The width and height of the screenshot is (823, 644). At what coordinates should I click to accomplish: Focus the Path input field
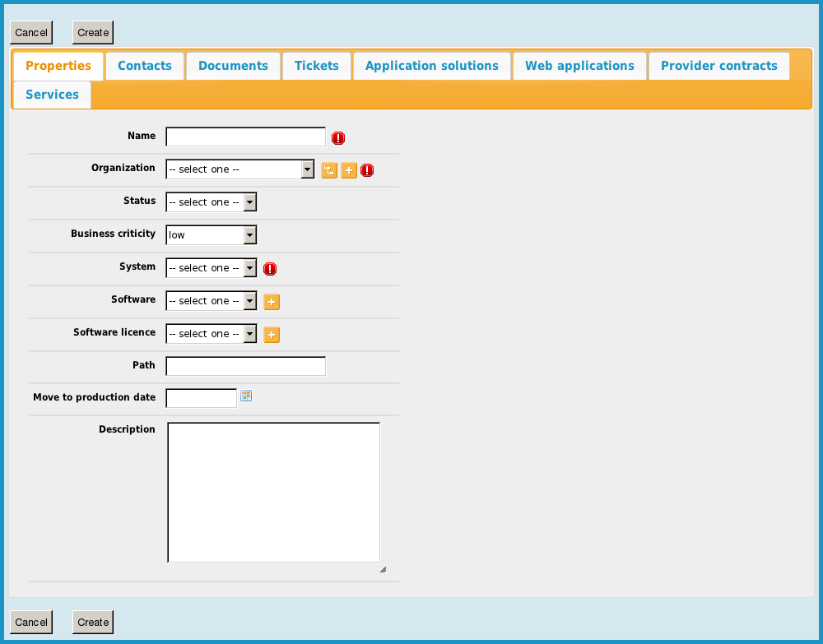click(x=245, y=366)
